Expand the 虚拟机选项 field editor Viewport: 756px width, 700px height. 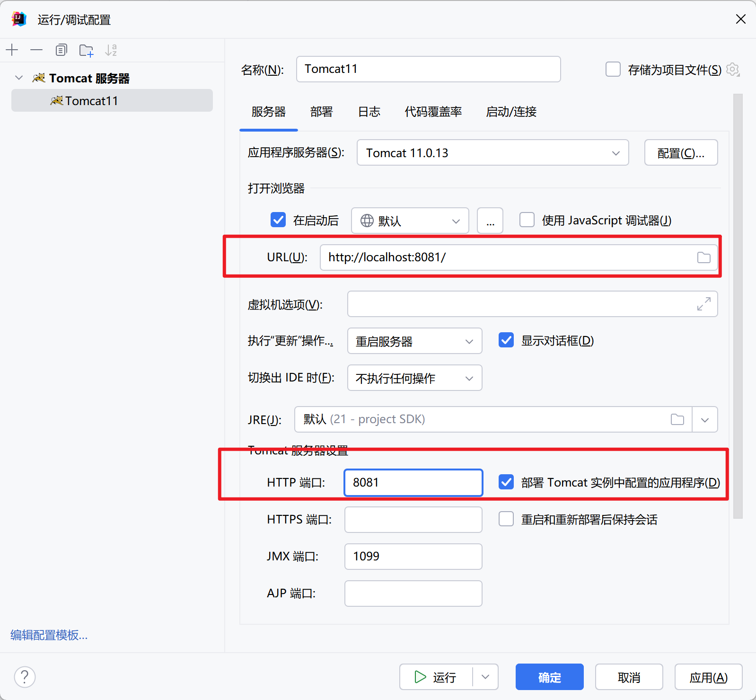pyautogui.click(x=704, y=304)
